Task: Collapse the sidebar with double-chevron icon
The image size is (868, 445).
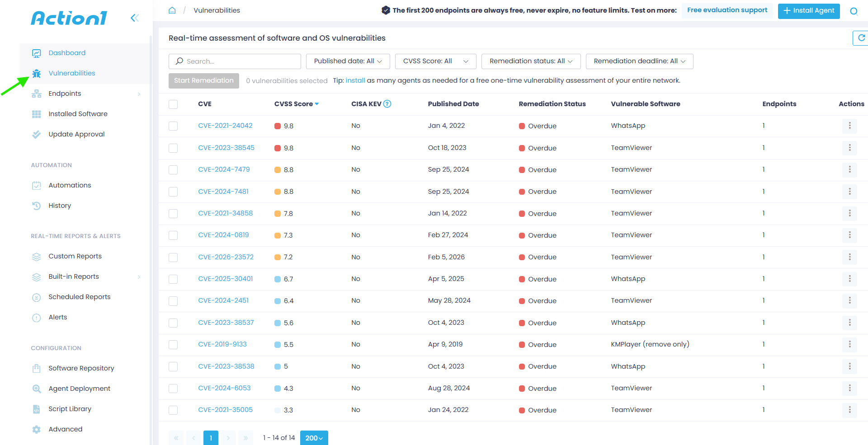Action: 134,18
